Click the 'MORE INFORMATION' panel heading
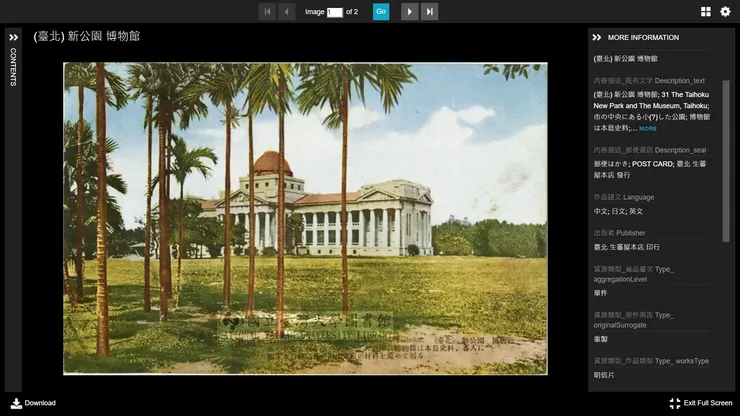The image size is (740, 416). pos(643,37)
